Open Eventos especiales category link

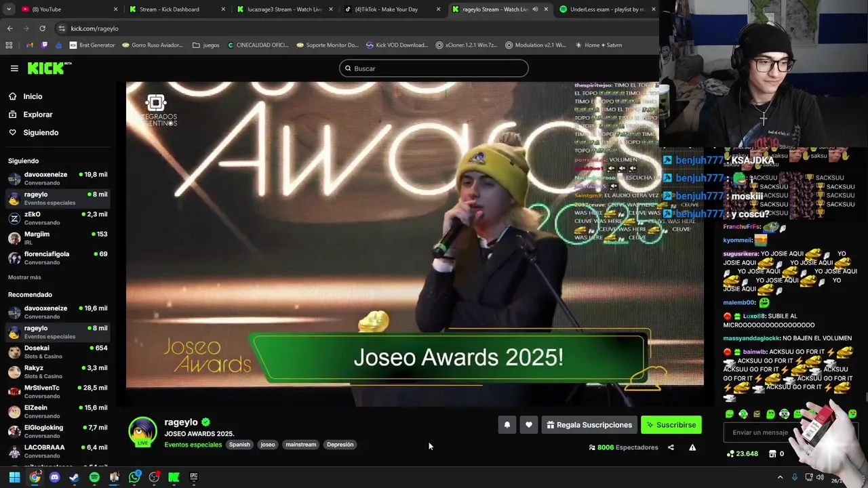point(193,445)
